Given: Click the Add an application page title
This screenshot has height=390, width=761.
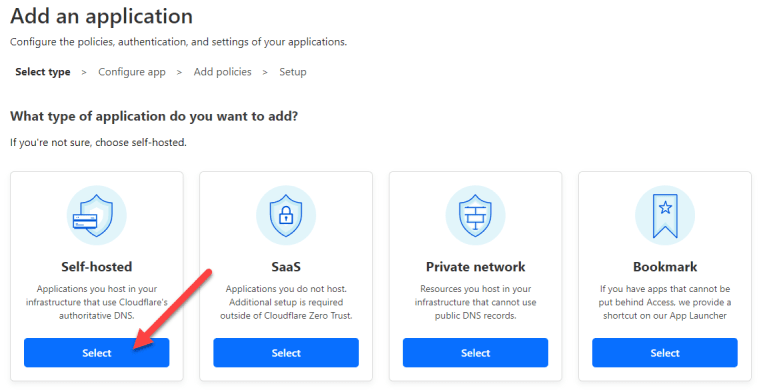Looking at the screenshot, I should point(101,16).
